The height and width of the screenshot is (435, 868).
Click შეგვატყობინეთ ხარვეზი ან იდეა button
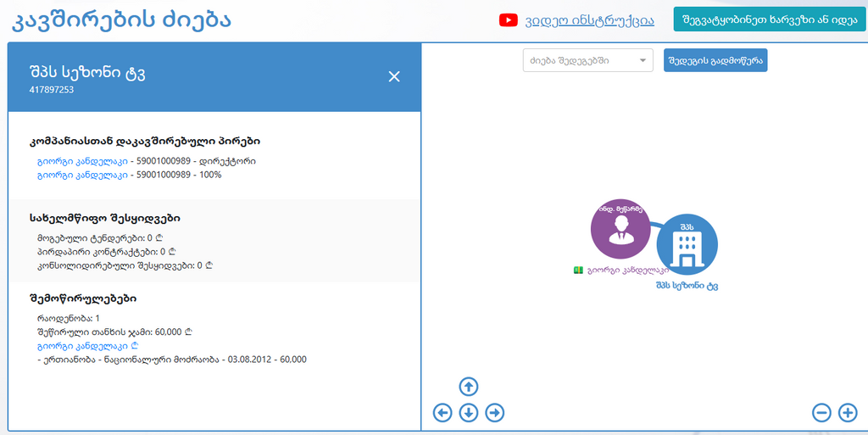[x=769, y=19]
